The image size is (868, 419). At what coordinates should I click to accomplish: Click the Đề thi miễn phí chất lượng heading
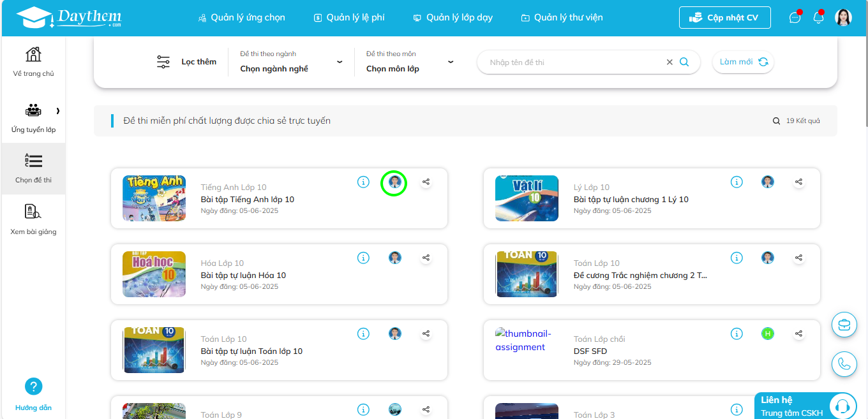[x=227, y=121]
